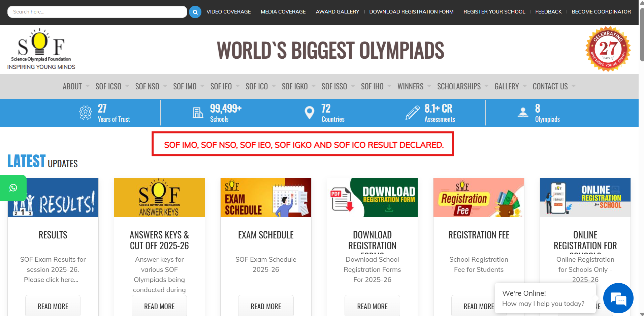
Task: Open the AWARD GALLERY link
Action: click(337, 12)
